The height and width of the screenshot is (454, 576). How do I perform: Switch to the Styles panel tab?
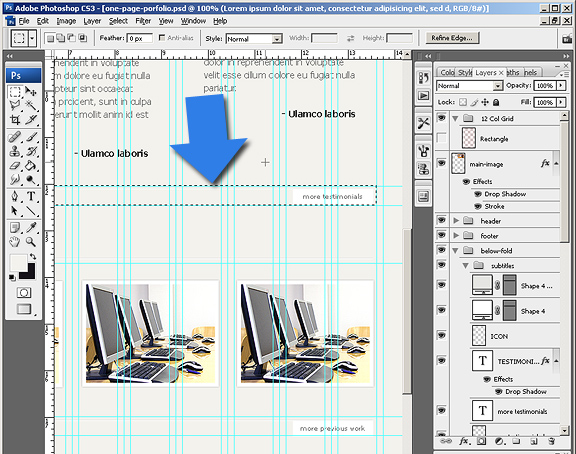click(465, 72)
